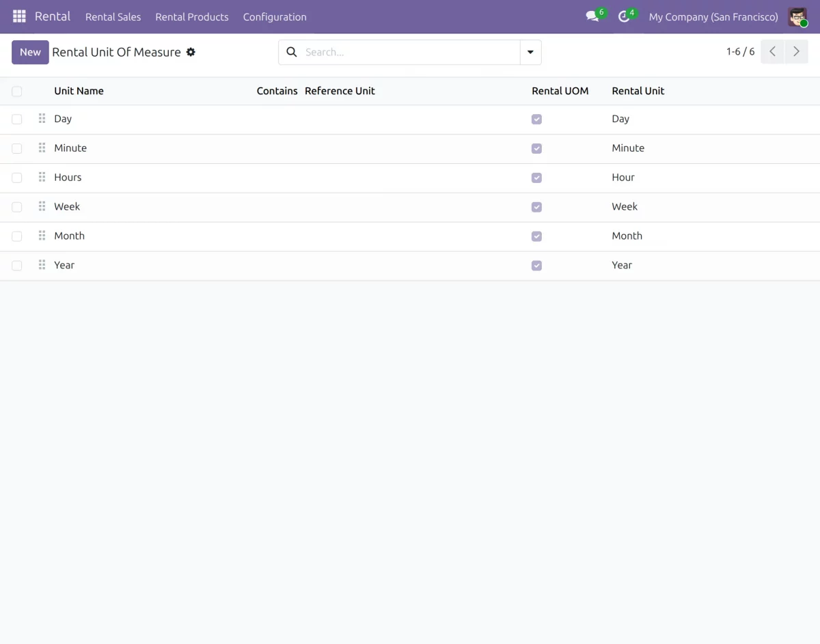The image size is (820, 644).
Task: Sort by the Unit Name column header
Action: tap(79, 91)
